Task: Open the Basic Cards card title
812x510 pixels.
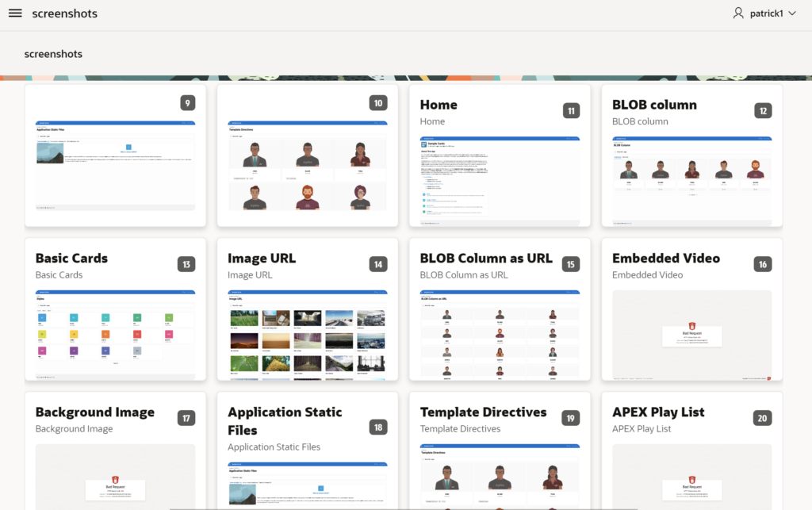Action: (x=71, y=259)
